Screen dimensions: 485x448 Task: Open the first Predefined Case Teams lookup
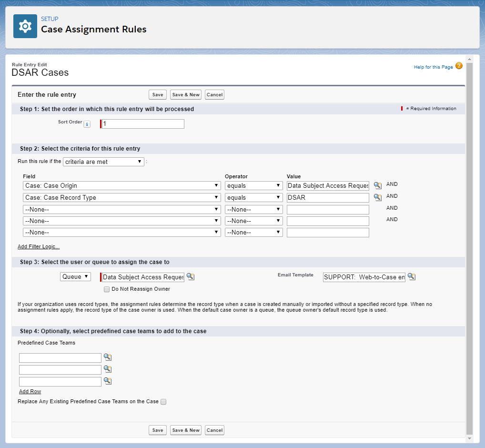[108, 357]
